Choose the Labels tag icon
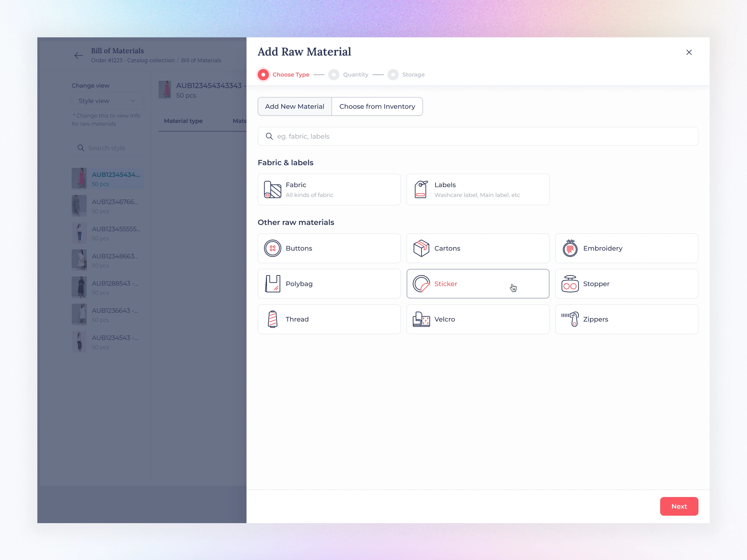 (x=421, y=189)
